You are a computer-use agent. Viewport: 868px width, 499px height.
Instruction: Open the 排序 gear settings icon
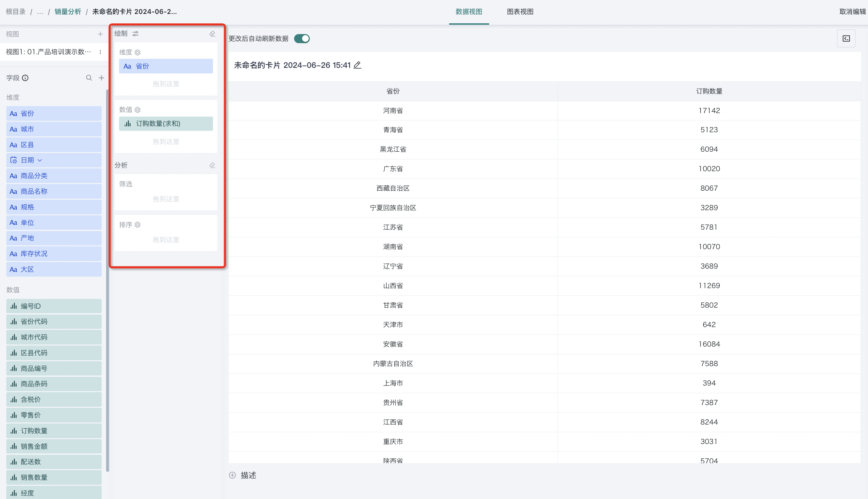[138, 225]
